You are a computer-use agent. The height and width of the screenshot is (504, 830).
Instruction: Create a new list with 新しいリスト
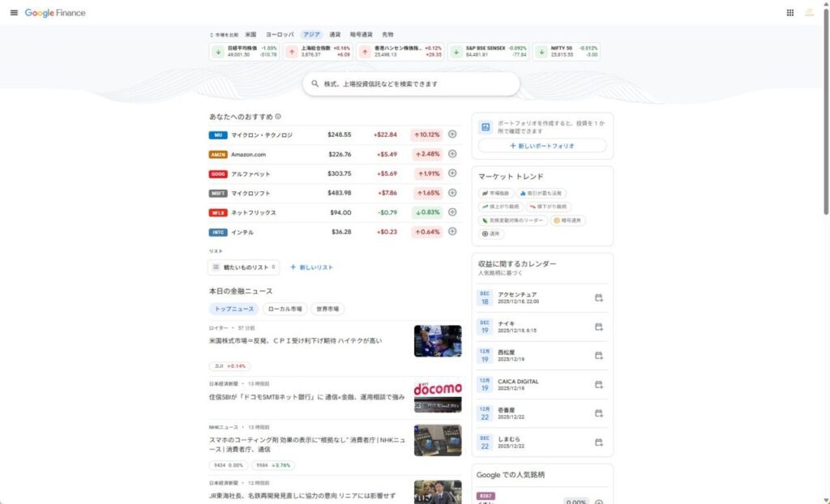coord(311,267)
